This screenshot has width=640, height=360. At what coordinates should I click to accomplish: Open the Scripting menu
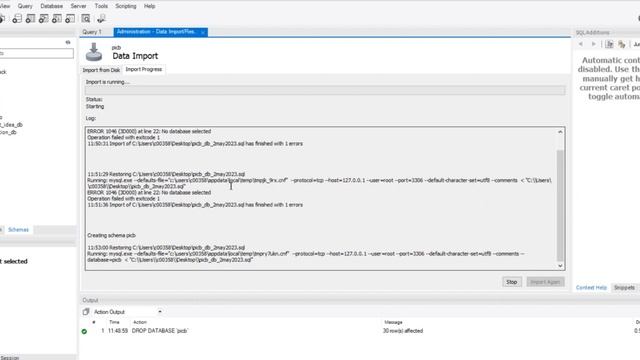point(126,6)
